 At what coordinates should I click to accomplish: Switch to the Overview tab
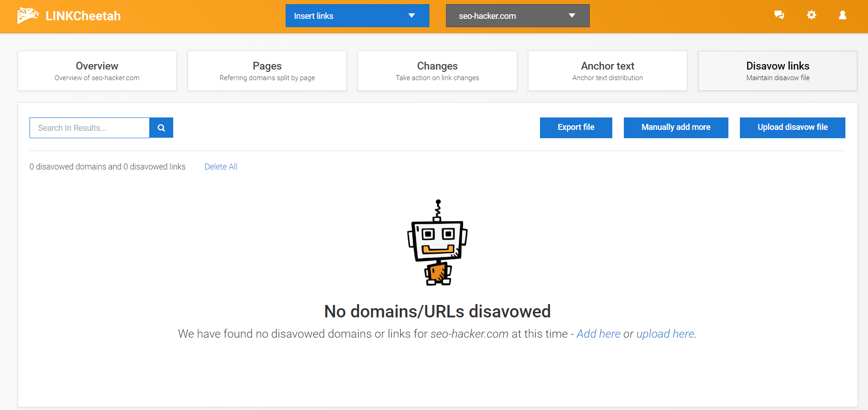(x=97, y=71)
